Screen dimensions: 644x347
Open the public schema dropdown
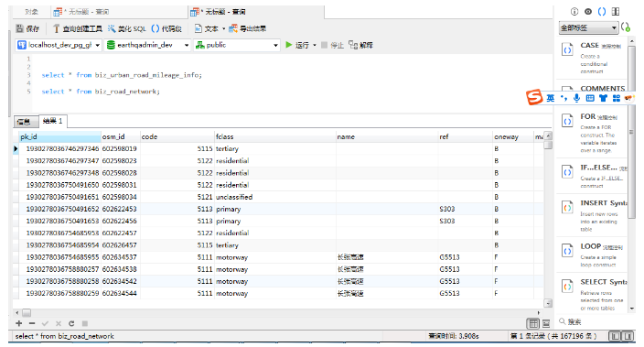tap(237, 45)
